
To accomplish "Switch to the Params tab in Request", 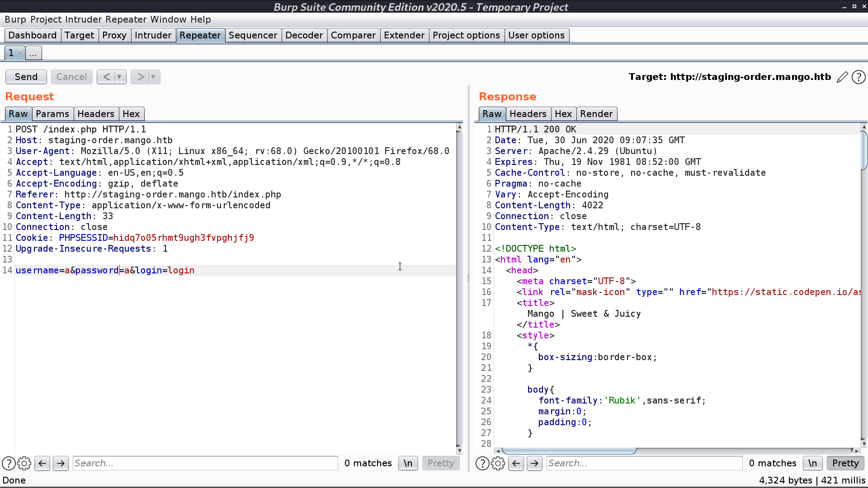I will coord(52,113).
